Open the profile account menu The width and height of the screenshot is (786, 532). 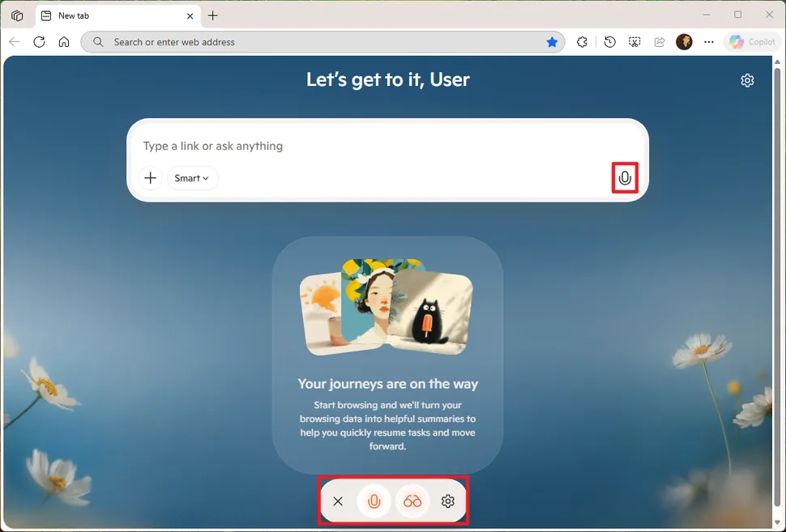coord(684,41)
